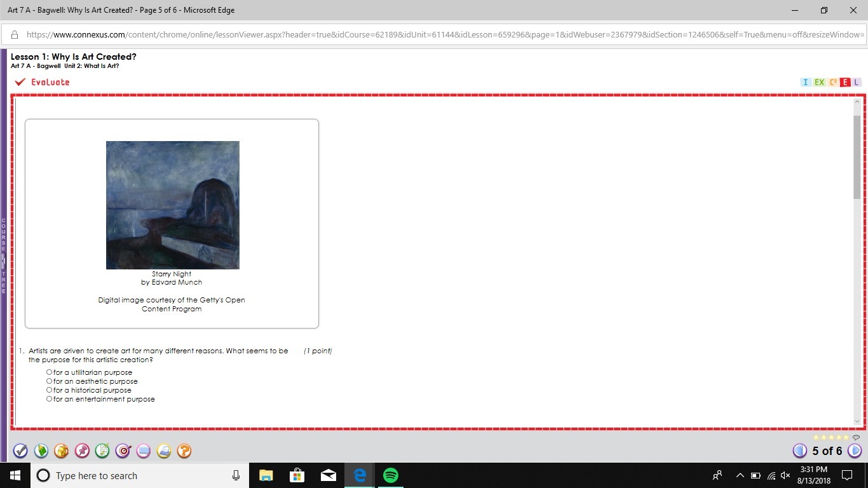Open the green book icon in bottom toolbar
The image size is (868, 488).
pyautogui.click(x=41, y=451)
